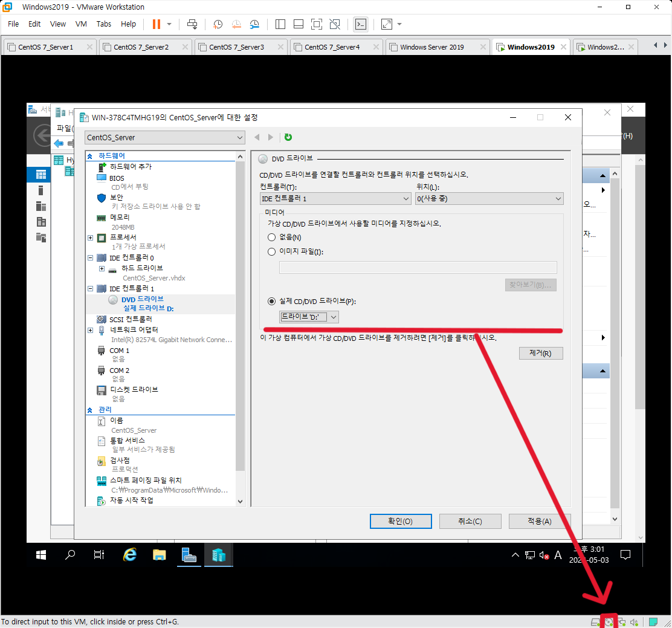Open the Tabs menu
This screenshot has width=672, height=628.
tap(104, 24)
